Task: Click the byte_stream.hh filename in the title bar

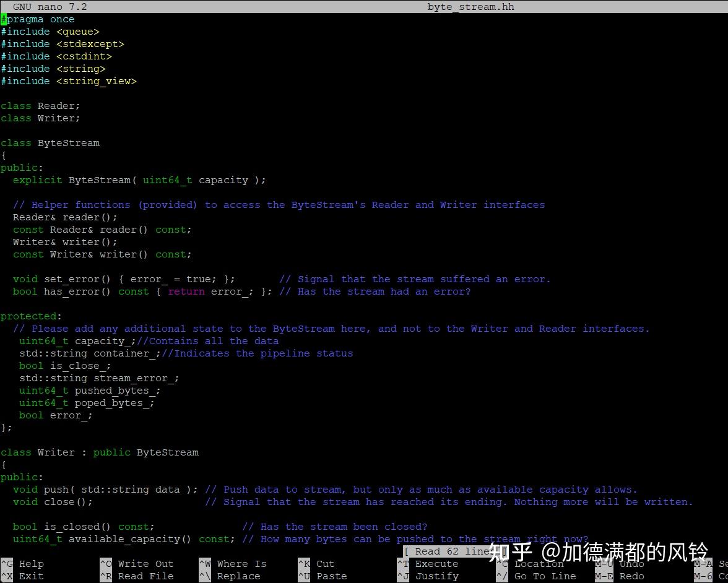Action: point(470,7)
